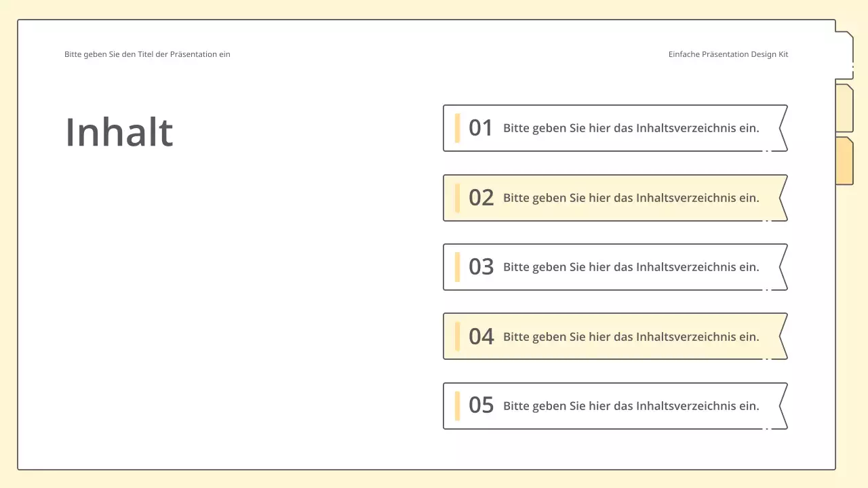
Task: Click the yellow accent bar beside 01
Action: [x=458, y=128]
